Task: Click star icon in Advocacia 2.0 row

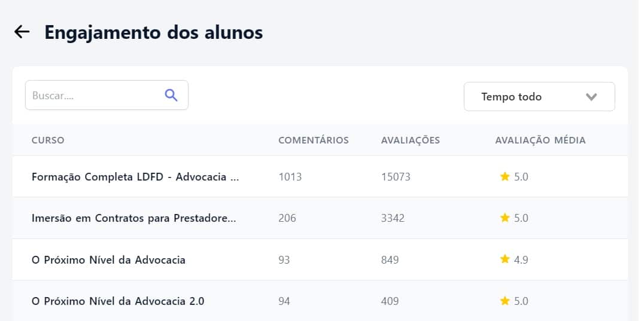Action: (x=505, y=301)
